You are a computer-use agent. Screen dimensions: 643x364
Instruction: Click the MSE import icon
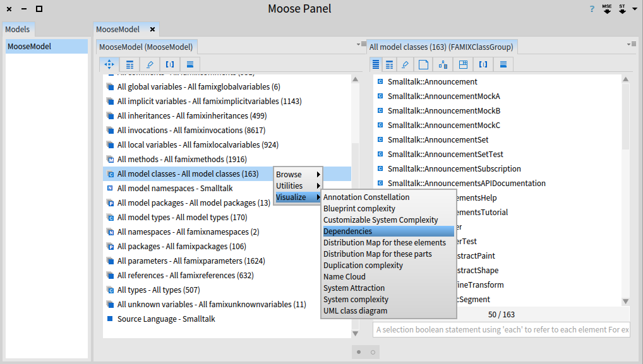(607, 9)
